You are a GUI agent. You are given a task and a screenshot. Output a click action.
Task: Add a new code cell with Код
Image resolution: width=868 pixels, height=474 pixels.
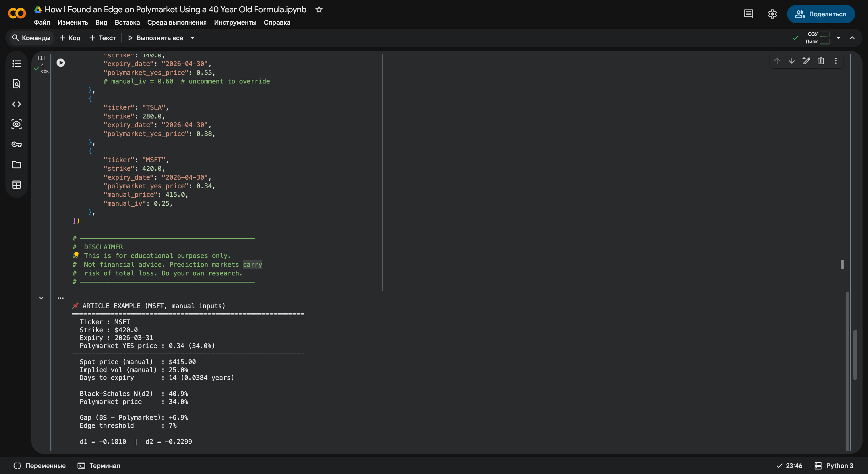coord(70,38)
